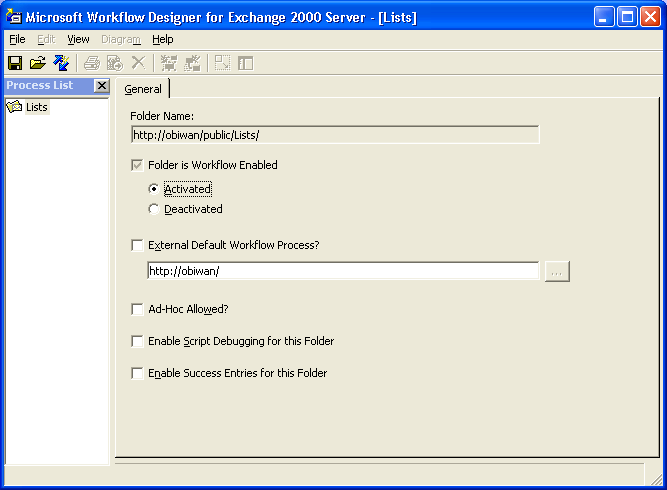The height and width of the screenshot is (490, 667).
Task: Click the http://obiwan/ workflow URL field
Action: [342, 271]
